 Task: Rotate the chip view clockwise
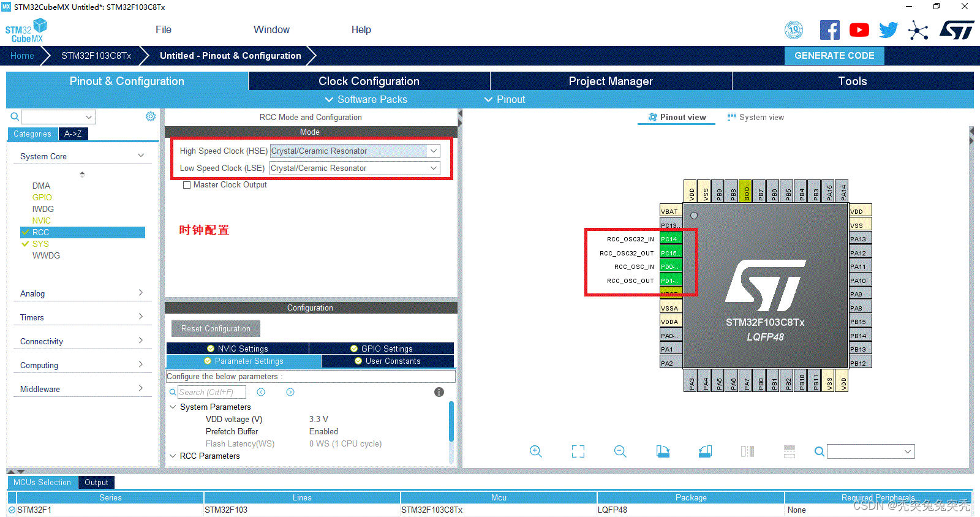tap(663, 451)
